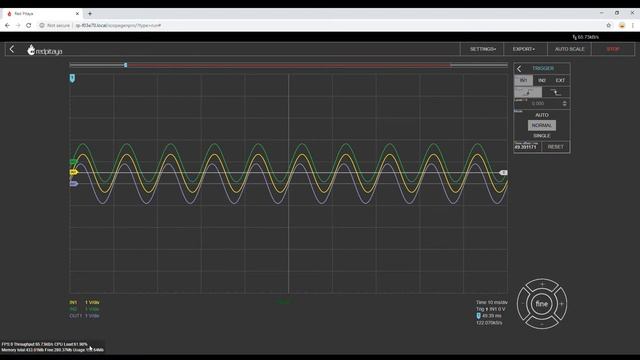Click the trigger level input field
This screenshot has width=640, height=360.
538,104
